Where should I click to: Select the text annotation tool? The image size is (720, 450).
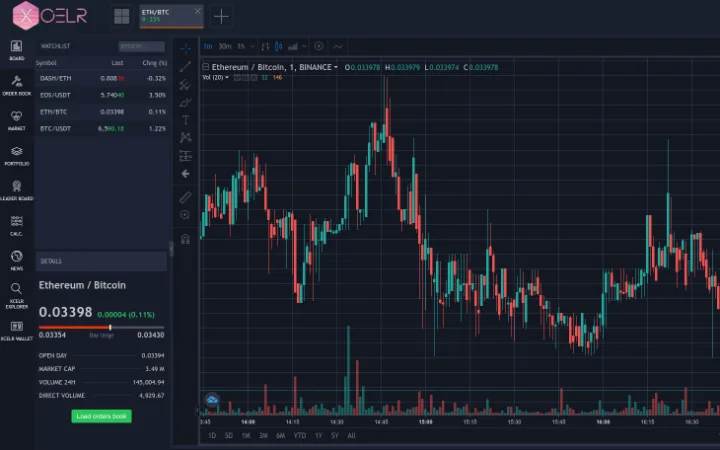pos(186,120)
